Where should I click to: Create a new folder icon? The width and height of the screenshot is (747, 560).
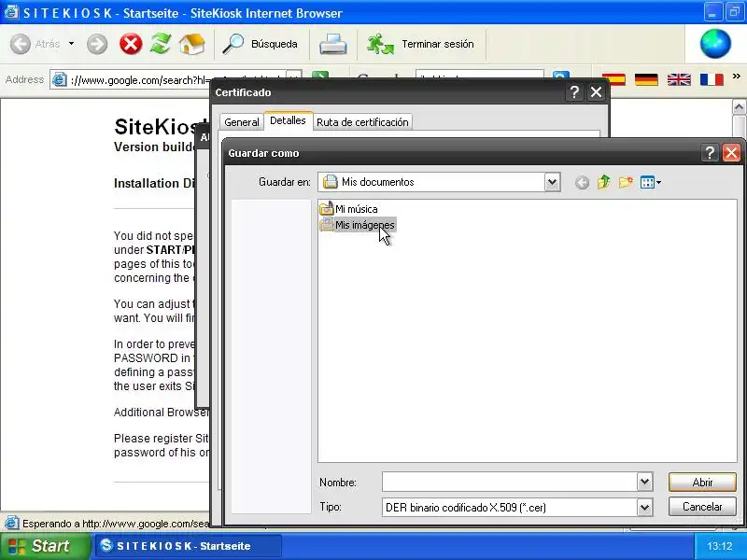[626, 182]
